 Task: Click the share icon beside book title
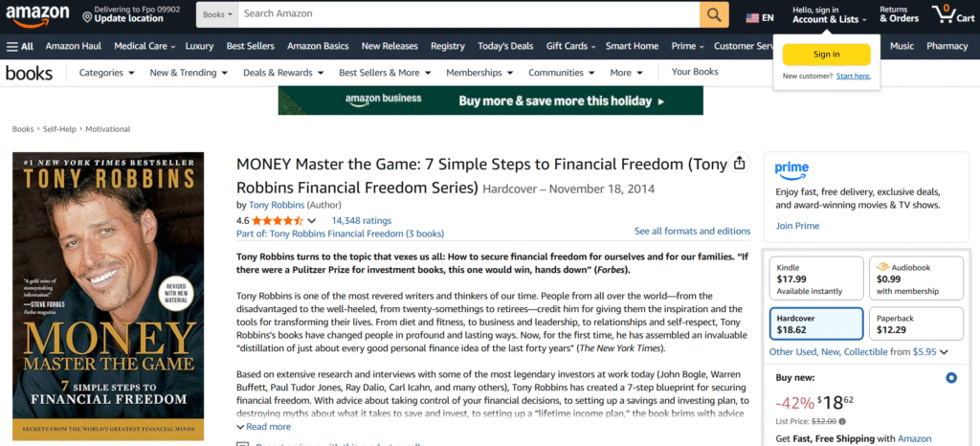point(739,164)
